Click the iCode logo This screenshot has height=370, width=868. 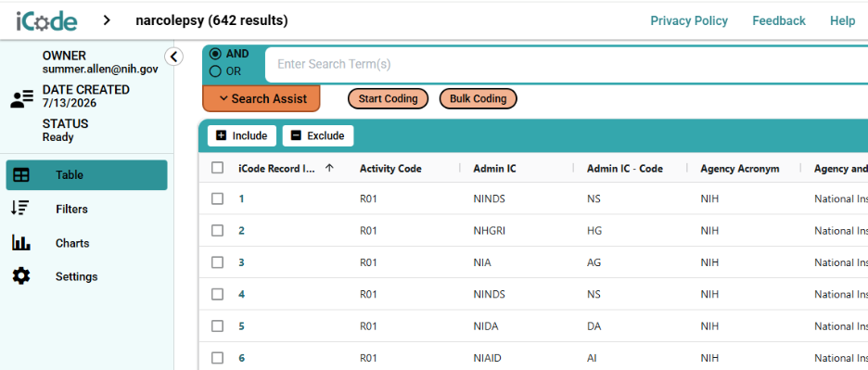click(46, 21)
